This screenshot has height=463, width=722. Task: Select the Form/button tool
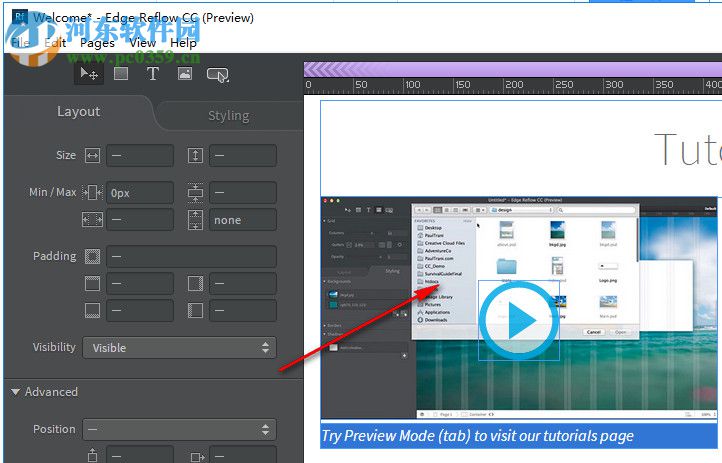coord(217,75)
